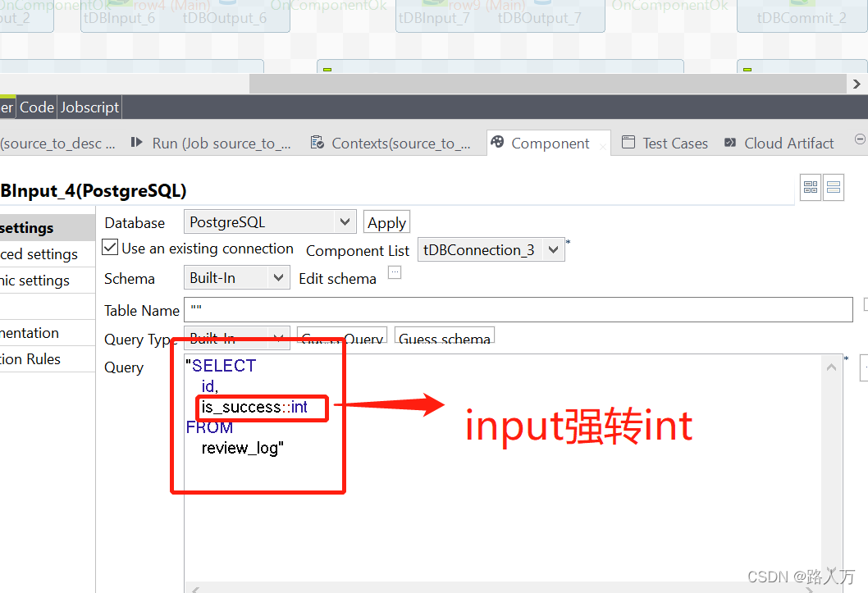Select the Dynamic settings side tab

[48, 281]
